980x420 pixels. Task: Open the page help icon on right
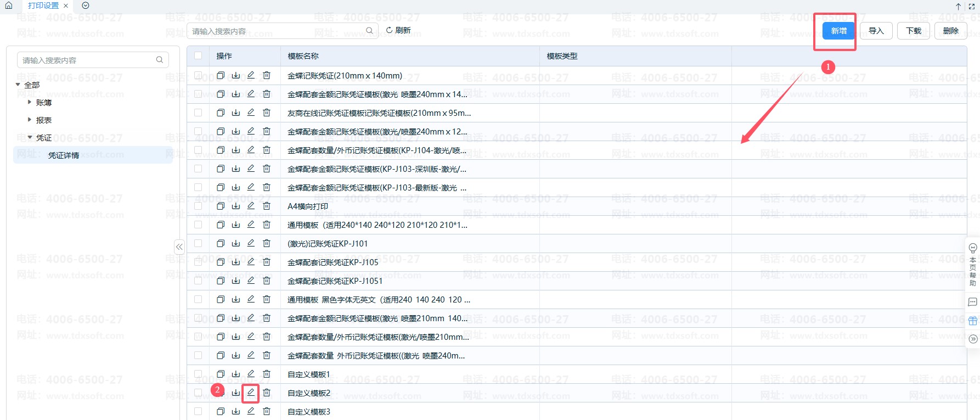pyautogui.click(x=973, y=264)
